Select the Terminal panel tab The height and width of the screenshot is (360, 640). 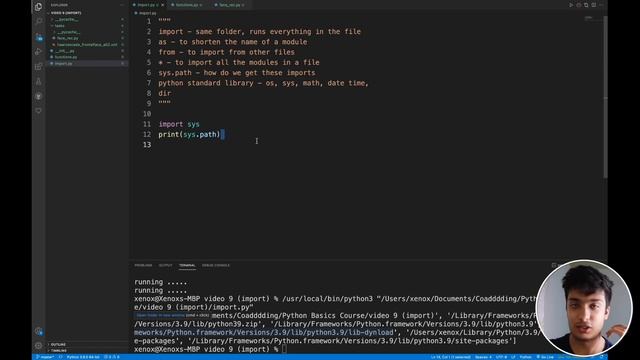(187, 265)
